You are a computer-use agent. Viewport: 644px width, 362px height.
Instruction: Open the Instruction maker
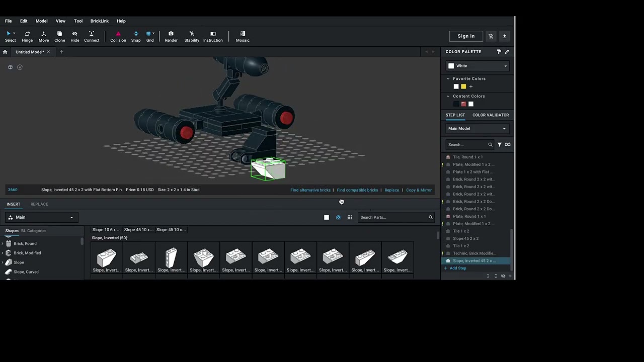coord(213,36)
